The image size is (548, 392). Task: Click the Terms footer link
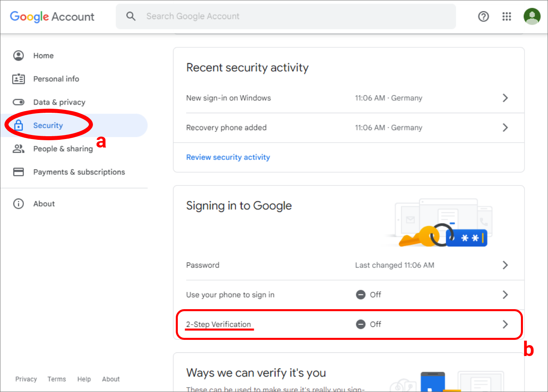[57, 379]
